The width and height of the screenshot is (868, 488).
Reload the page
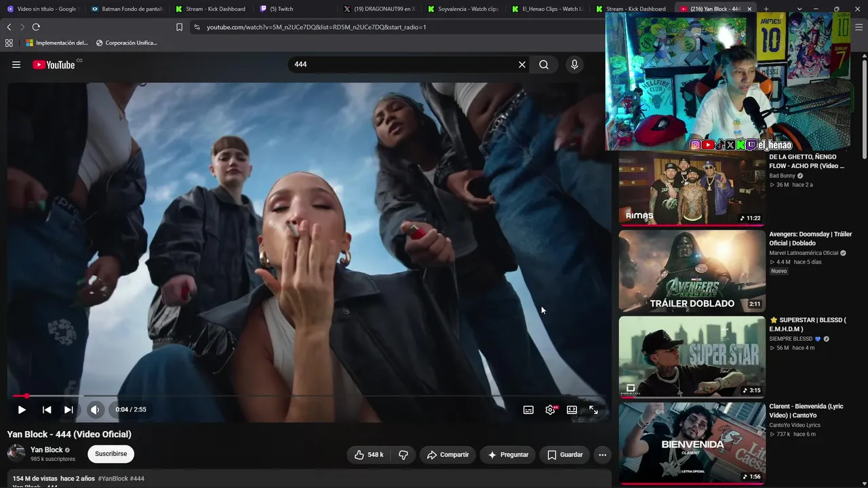click(36, 27)
